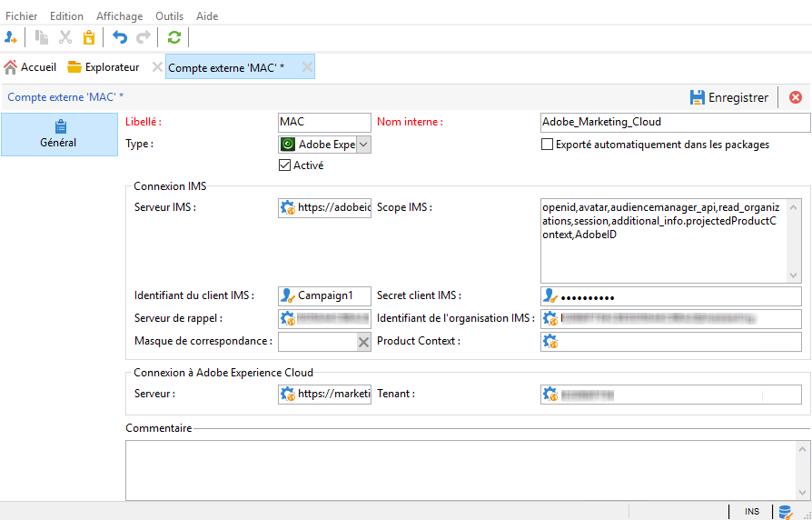Click the Cut scissors icon
This screenshot has width=812, height=520.
[65, 37]
